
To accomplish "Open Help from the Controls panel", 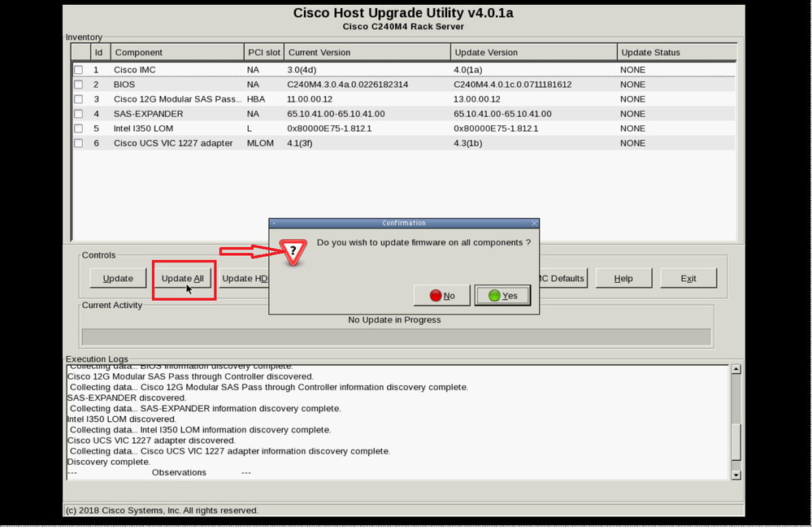I will coord(623,278).
